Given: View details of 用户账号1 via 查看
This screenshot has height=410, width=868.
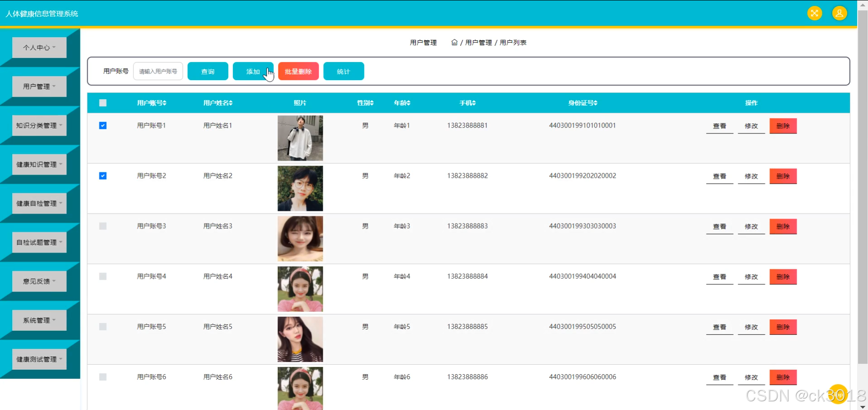Looking at the screenshot, I should [720, 126].
